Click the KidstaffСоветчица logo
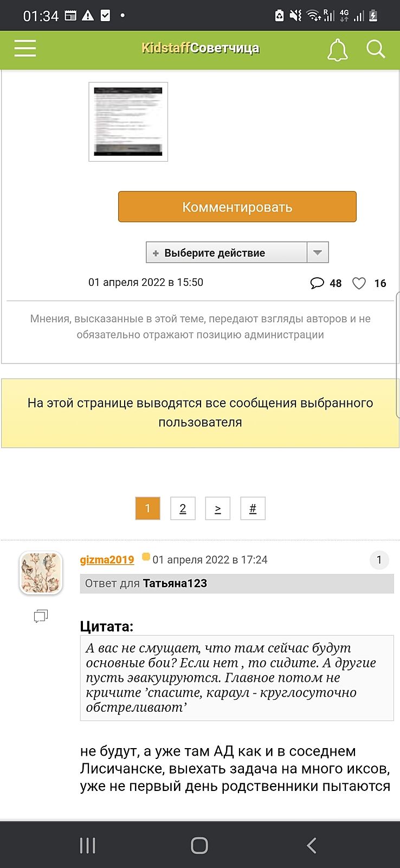Screen dimensions: 400x868 pyautogui.click(x=200, y=48)
